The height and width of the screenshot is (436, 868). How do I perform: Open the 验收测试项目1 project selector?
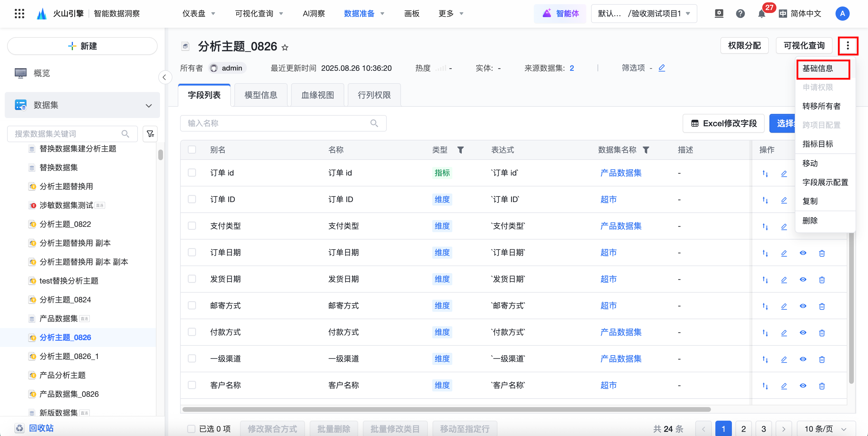click(x=644, y=14)
